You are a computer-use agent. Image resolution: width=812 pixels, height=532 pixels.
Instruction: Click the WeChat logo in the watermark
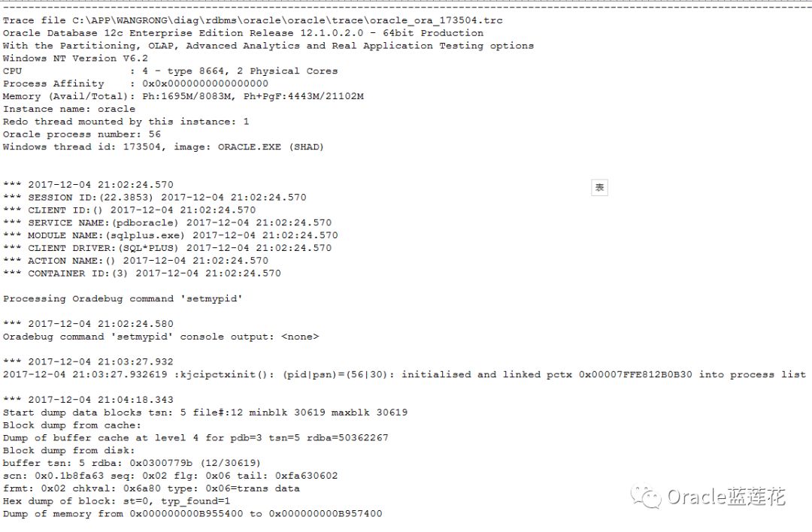[x=646, y=496]
